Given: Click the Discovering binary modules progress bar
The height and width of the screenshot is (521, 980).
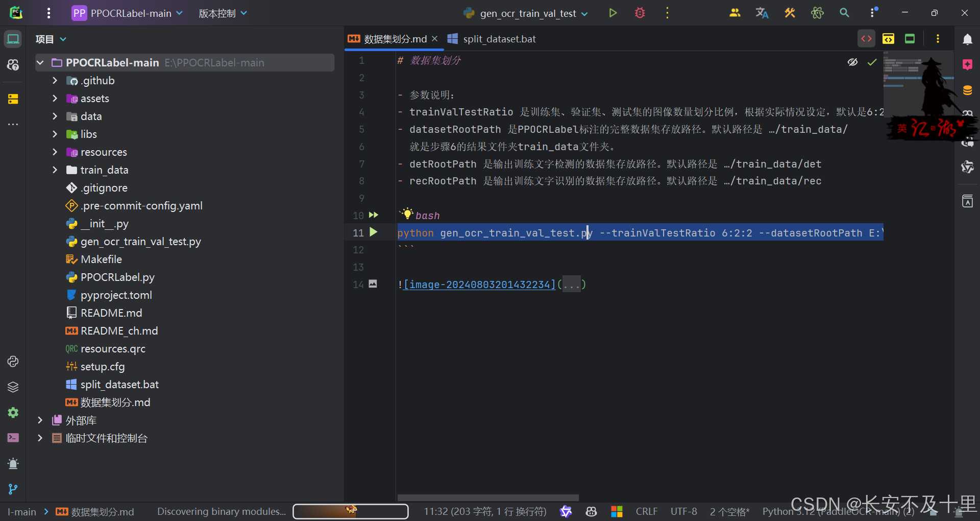Looking at the screenshot, I should (351, 511).
